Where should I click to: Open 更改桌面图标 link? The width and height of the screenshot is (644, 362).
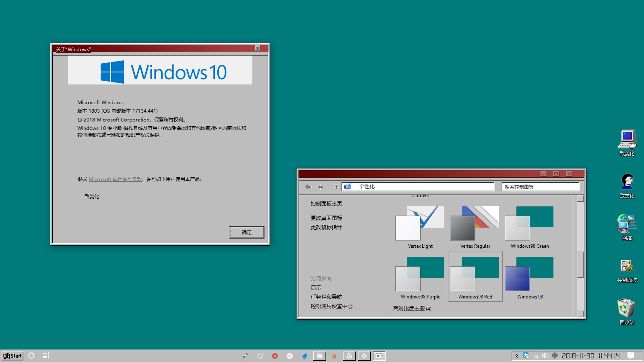[x=326, y=218]
